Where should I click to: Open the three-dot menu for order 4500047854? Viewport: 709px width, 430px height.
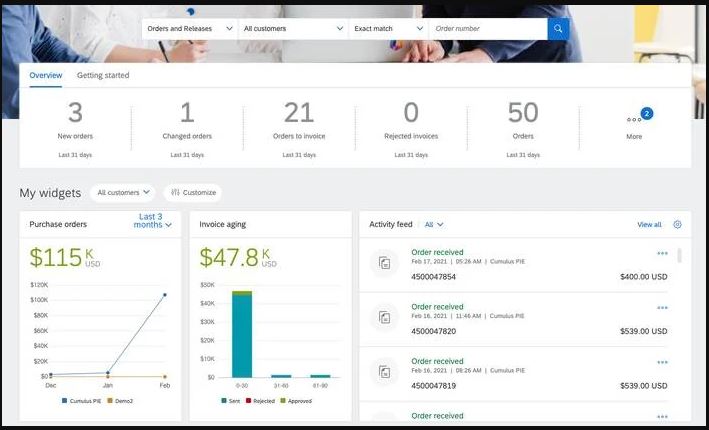(662, 254)
